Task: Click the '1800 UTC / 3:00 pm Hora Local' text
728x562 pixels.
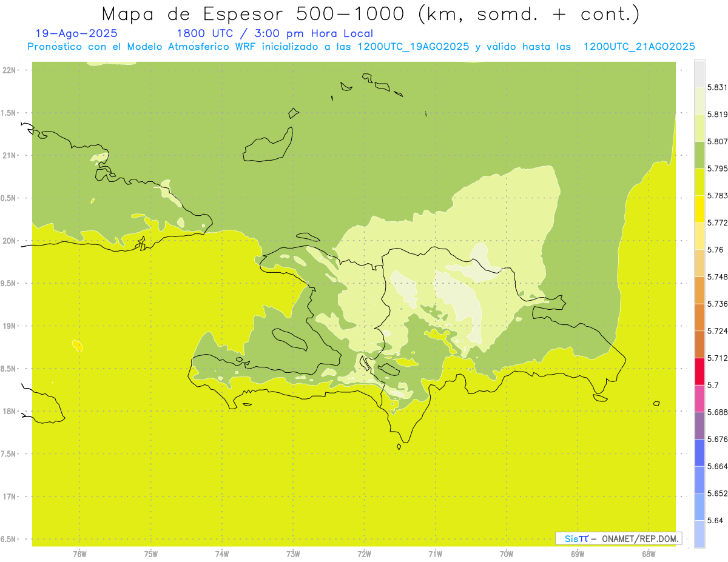Action: coord(275,34)
